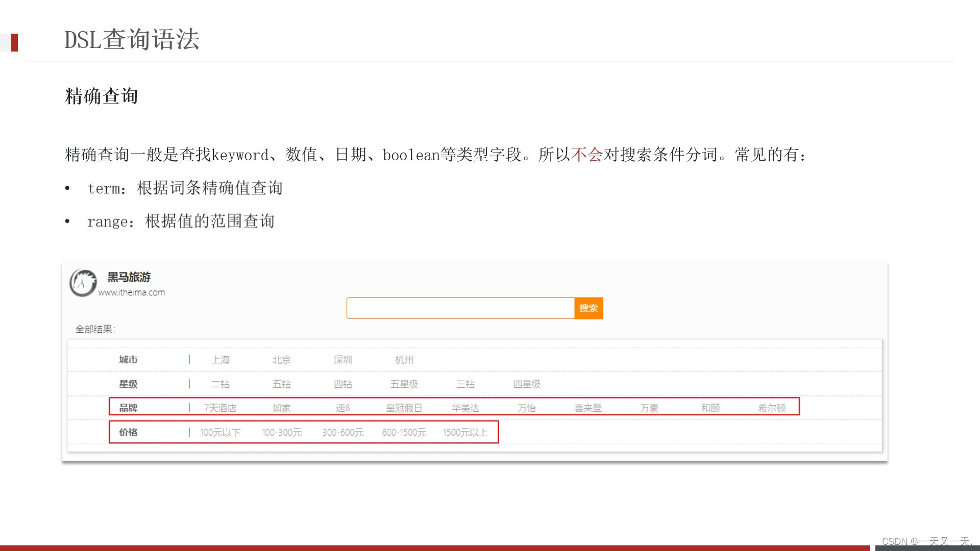Select the 1500元以上 price range
Screen dimensions: 980x551
coord(465,432)
